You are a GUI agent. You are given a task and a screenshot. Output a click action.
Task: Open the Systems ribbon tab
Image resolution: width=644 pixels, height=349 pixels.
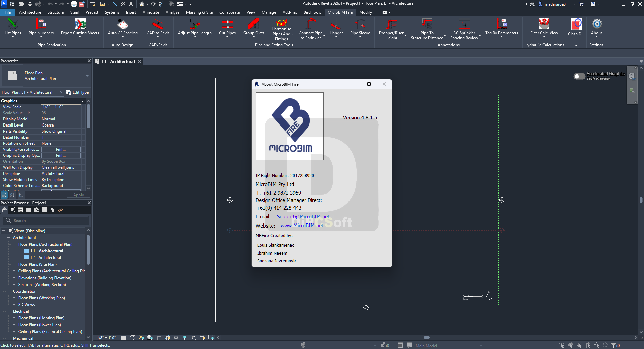point(112,12)
